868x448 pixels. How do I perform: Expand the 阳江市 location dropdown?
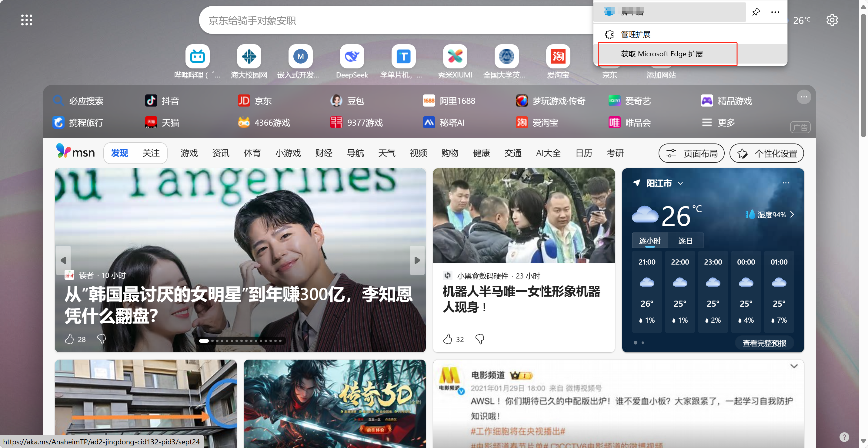680,183
